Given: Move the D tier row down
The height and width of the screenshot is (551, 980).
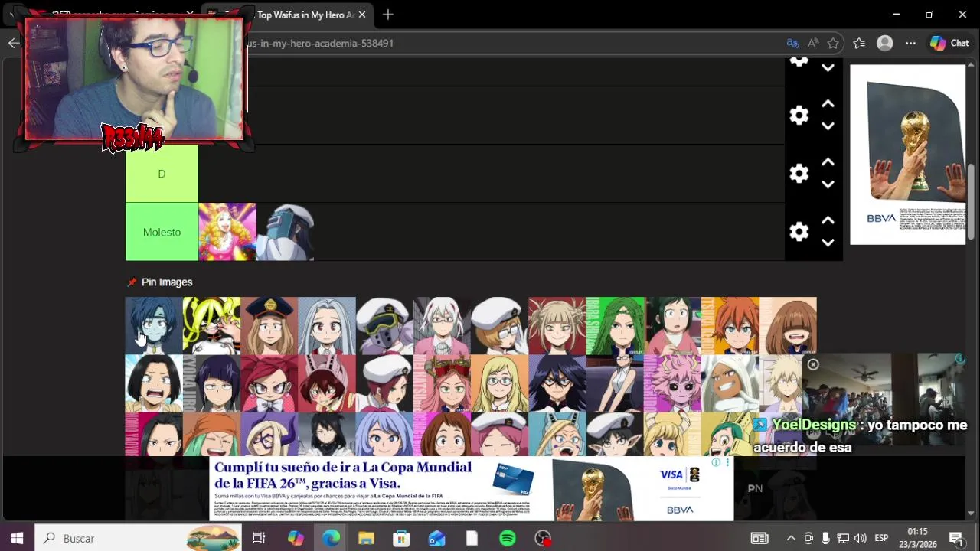Looking at the screenshot, I should (x=828, y=184).
